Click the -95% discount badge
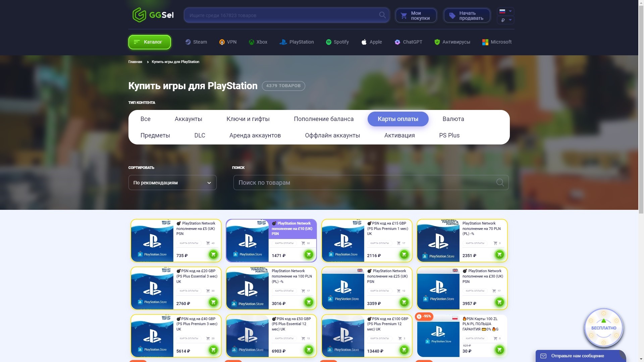644x362 pixels. coord(424,316)
